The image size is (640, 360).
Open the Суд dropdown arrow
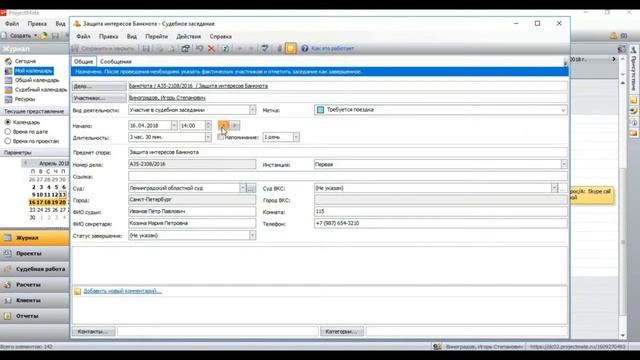(242, 188)
